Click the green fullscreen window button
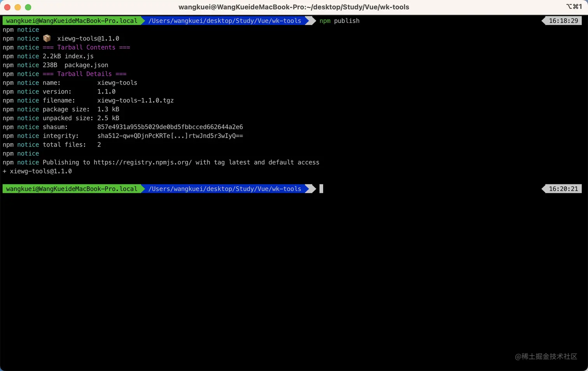588x371 pixels. [28, 7]
